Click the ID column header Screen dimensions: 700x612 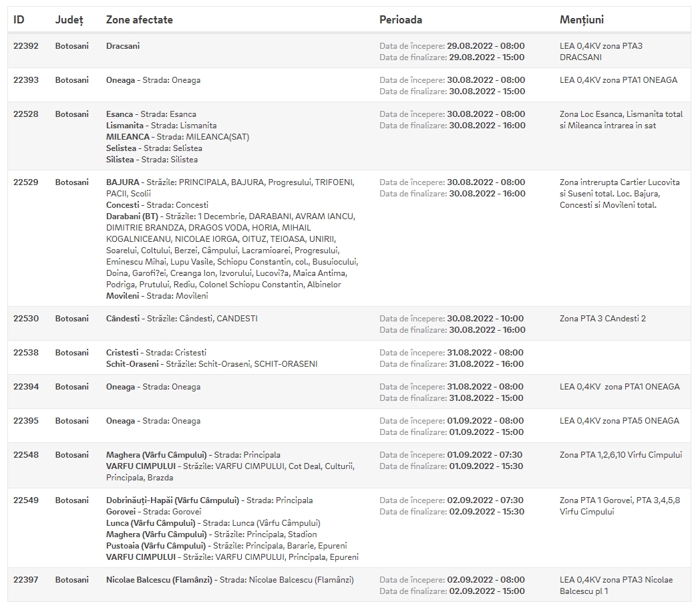point(19,19)
